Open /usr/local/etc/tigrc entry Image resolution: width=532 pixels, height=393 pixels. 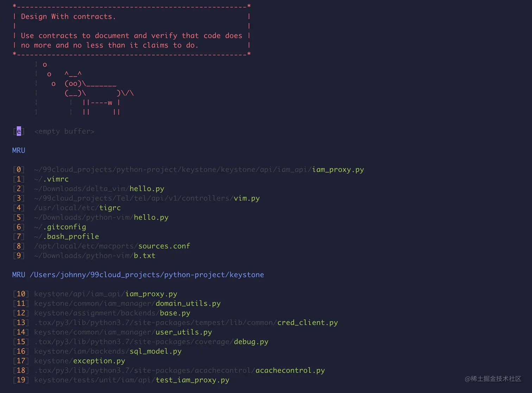pos(67,208)
